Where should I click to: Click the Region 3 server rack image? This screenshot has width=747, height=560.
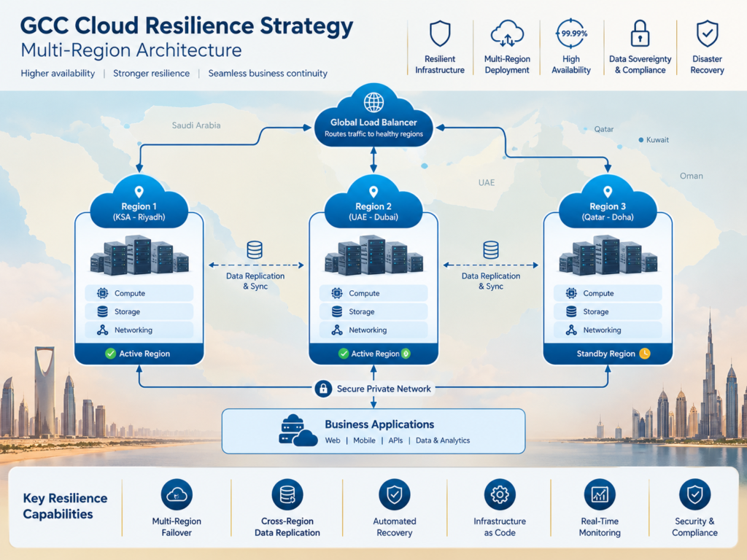(608, 255)
